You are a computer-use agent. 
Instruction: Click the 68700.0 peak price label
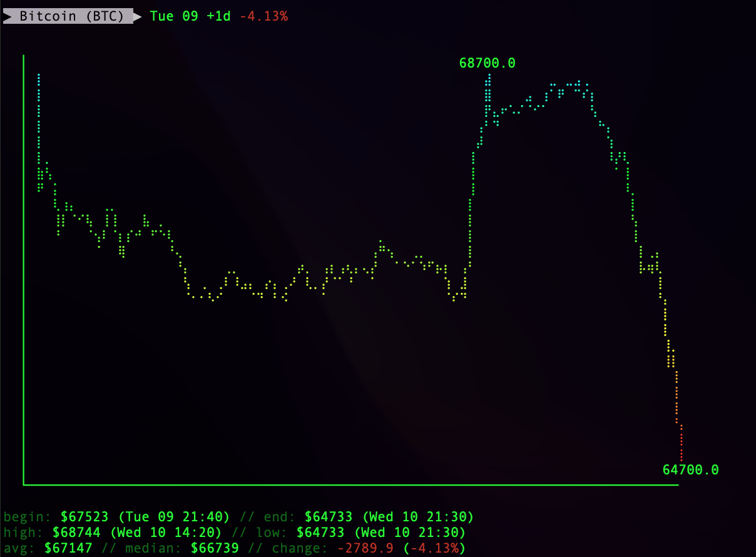[x=487, y=63]
